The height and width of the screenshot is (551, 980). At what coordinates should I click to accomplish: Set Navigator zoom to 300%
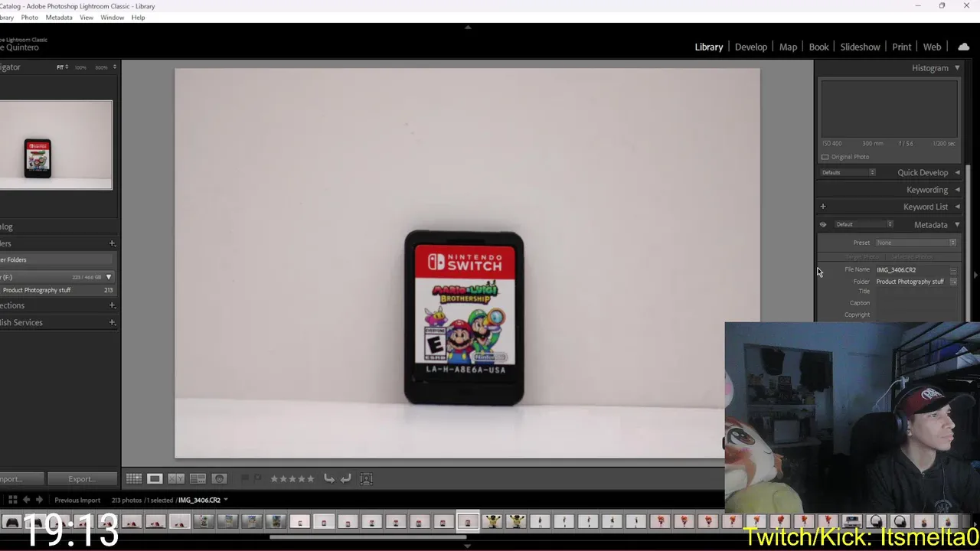click(101, 67)
